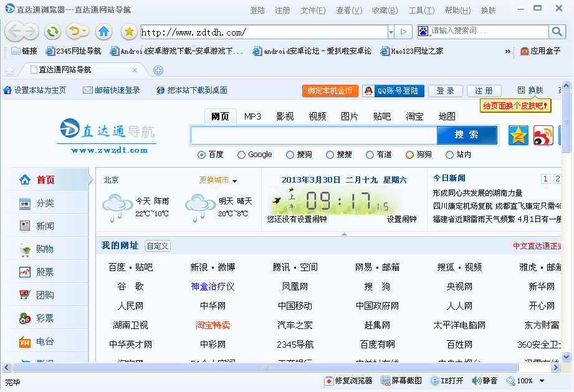Switch to the 地图 search tab
The width and height of the screenshot is (574, 392).
pyautogui.click(x=447, y=117)
